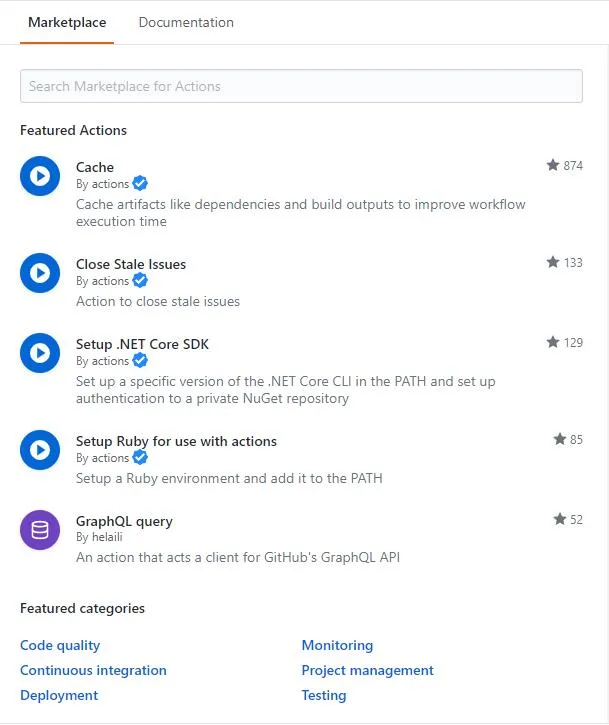Open the Close Stale Issues action title
609x725 pixels.
coord(131,264)
